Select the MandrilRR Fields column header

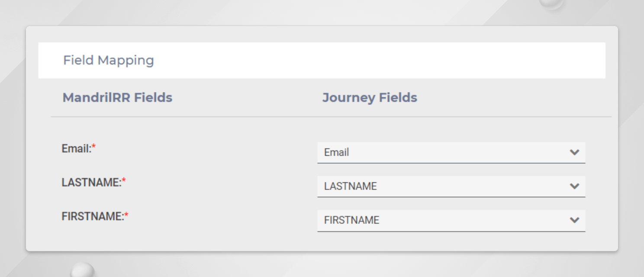(x=117, y=97)
